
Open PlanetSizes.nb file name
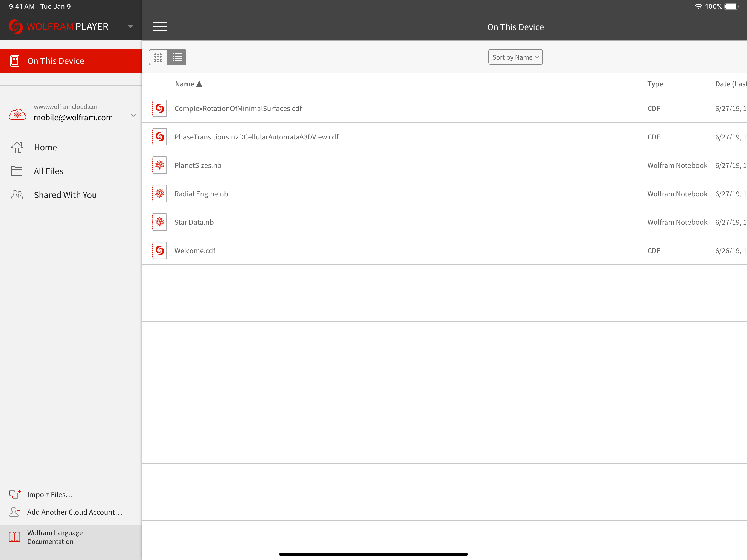coord(198,165)
